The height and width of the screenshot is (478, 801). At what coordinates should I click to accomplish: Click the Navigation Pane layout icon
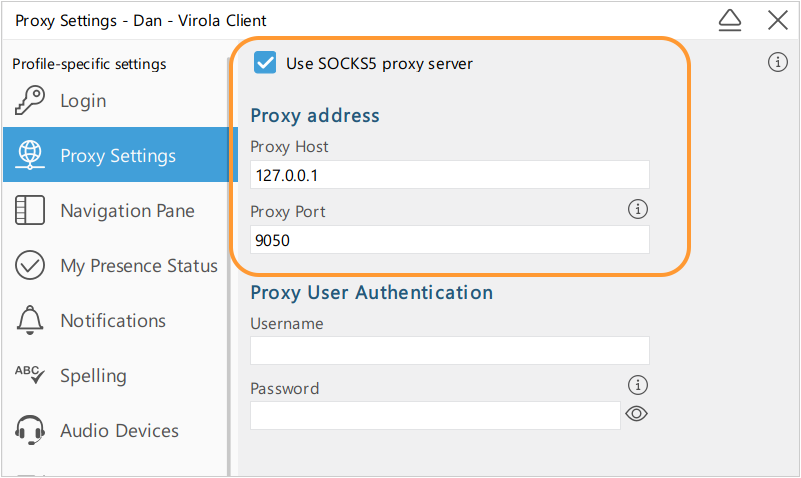click(x=30, y=210)
